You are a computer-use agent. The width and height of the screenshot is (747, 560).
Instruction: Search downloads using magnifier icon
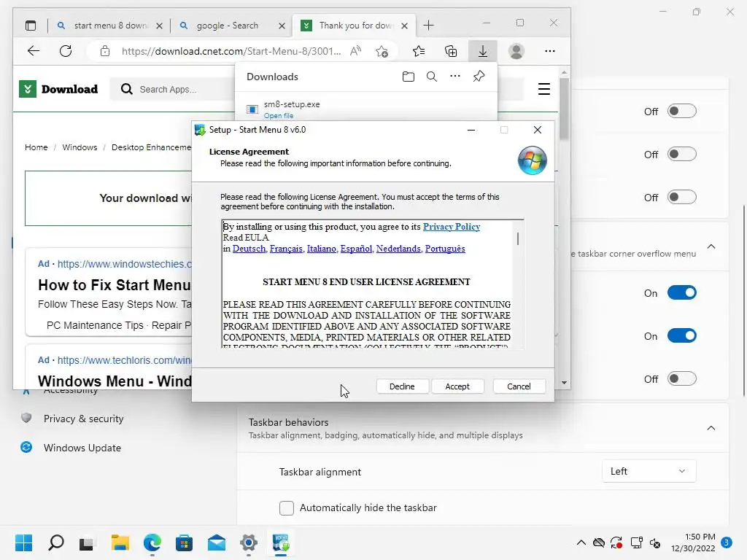432,77
